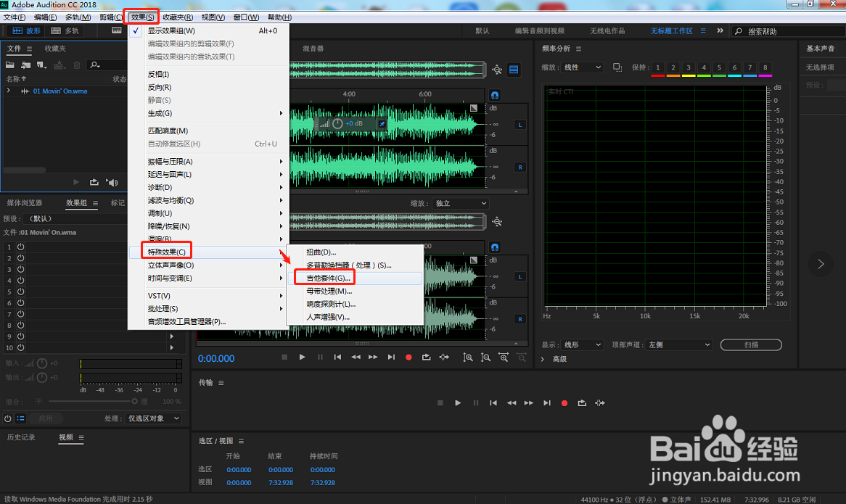Image resolution: width=846 pixels, height=504 pixels.
Task: Click the 搜索帮助 search field
Action: 788,31
